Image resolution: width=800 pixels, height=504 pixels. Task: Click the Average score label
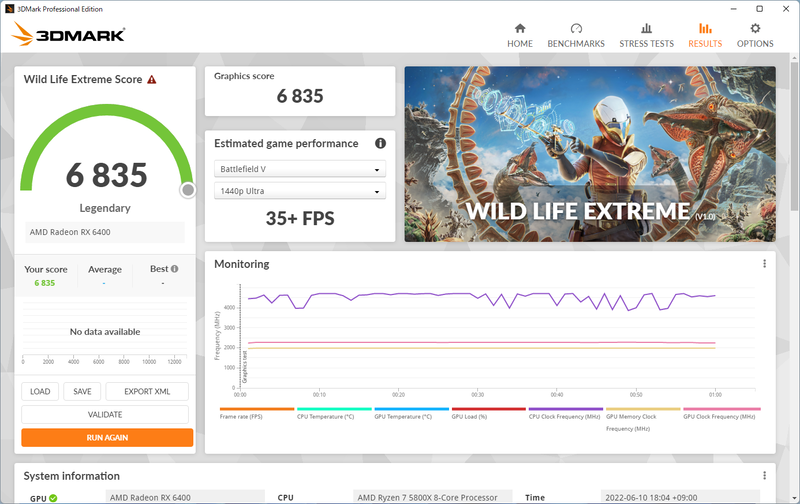pyautogui.click(x=105, y=269)
